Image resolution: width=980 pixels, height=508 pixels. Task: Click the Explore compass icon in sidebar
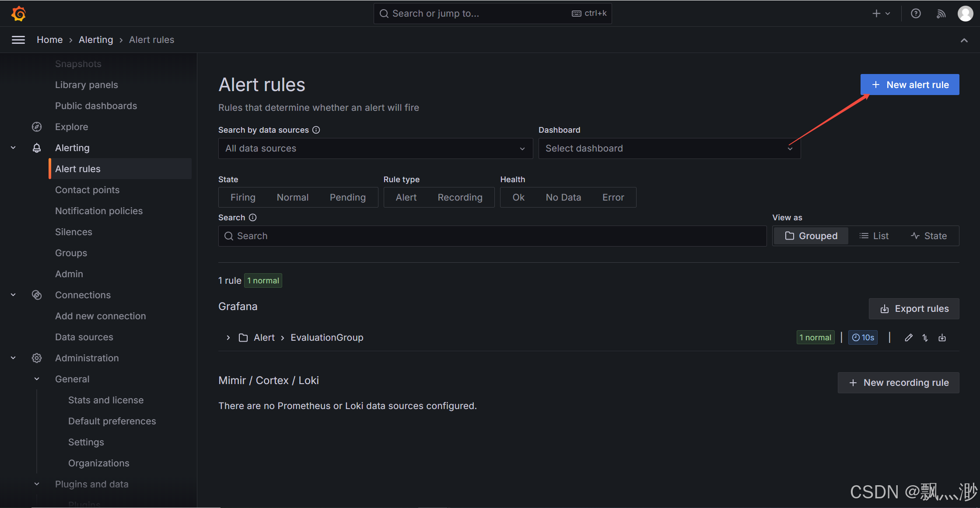coord(37,127)
